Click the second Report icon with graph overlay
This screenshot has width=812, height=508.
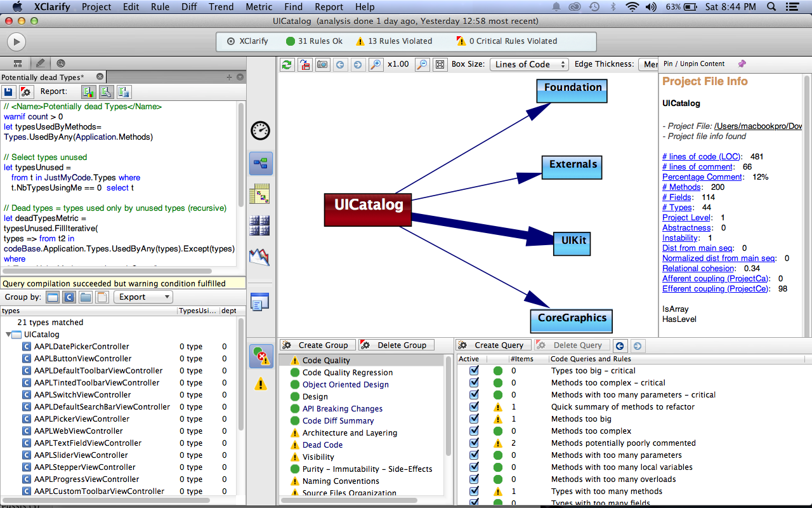click(106, 91)
